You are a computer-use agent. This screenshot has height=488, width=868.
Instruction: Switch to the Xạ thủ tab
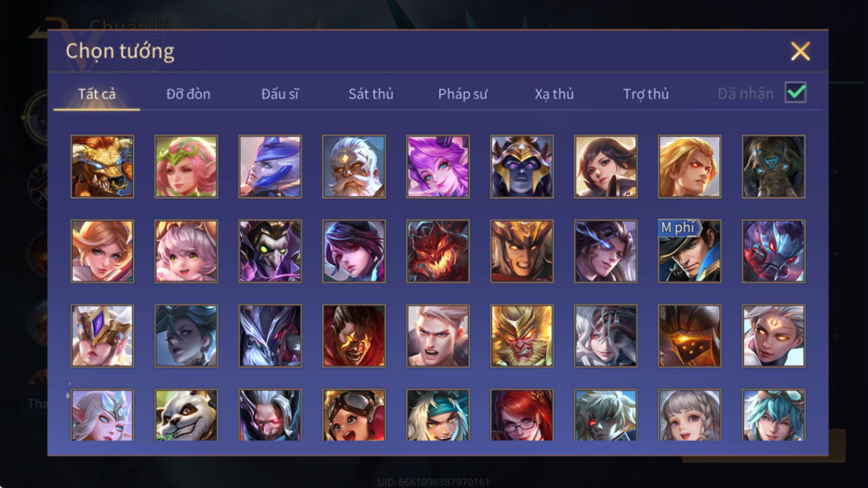[x=554, y=94]
